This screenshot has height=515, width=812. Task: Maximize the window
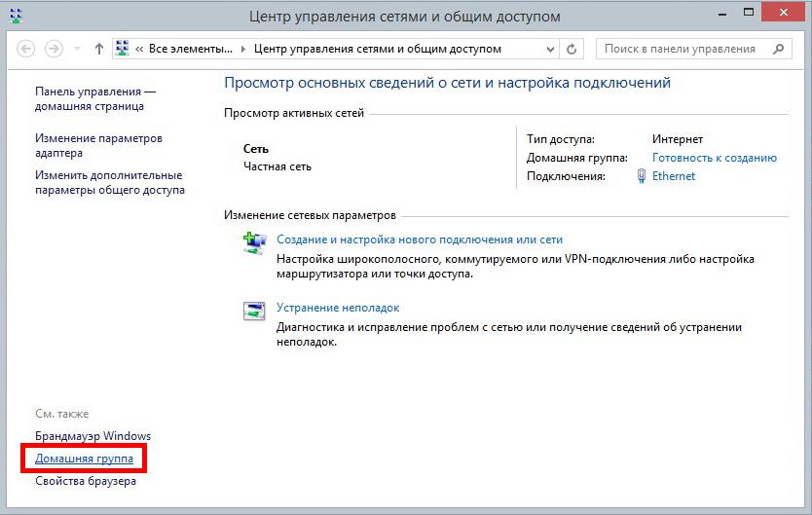point(749,13)
